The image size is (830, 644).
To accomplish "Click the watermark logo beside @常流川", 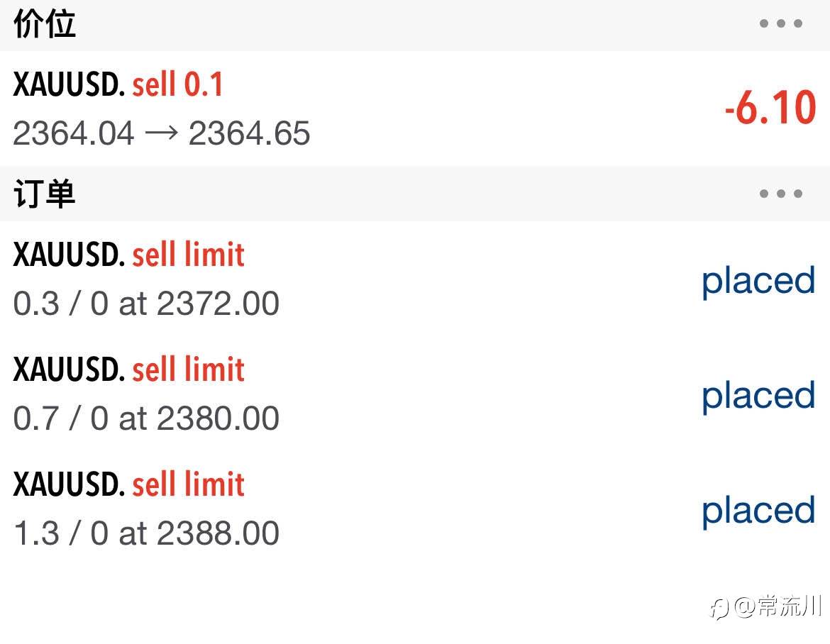I will 720,608.
